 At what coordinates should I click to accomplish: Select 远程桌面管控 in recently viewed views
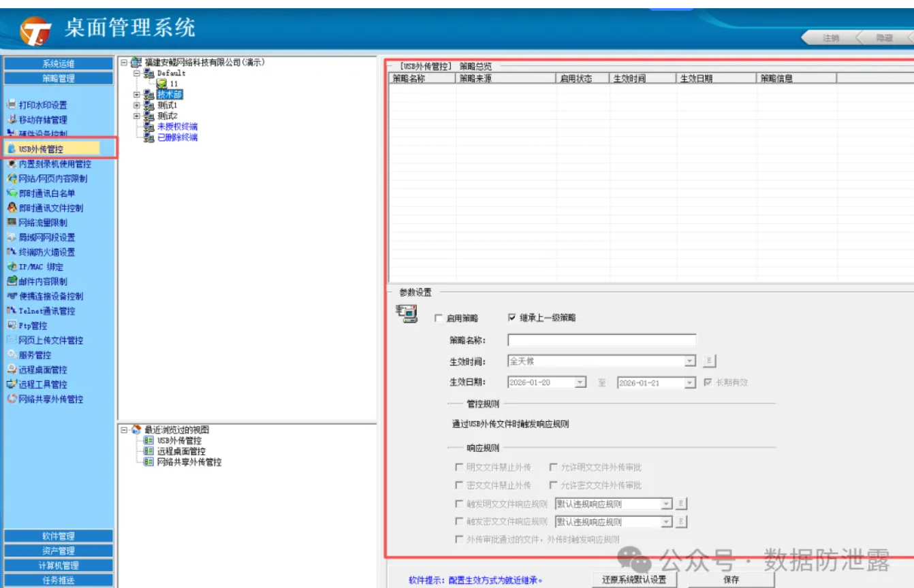tap(181, 451)
